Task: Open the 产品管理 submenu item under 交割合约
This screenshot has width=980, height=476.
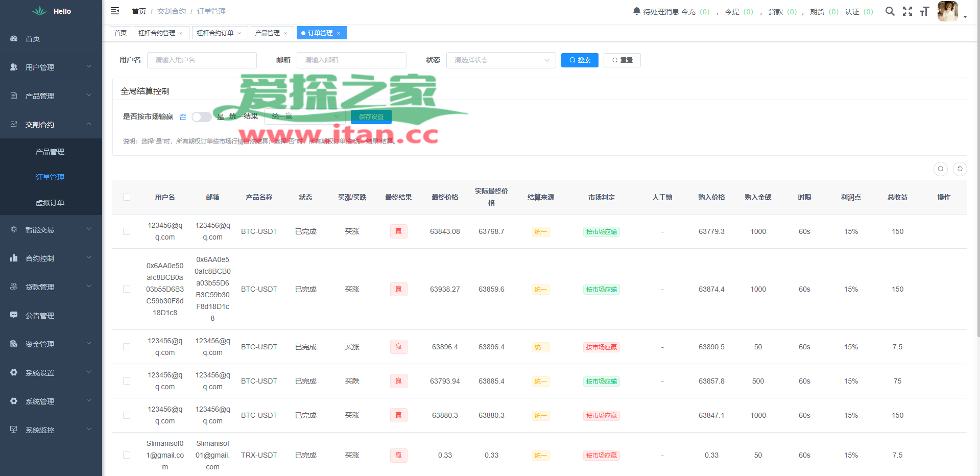Action: (x=51, y=152)
